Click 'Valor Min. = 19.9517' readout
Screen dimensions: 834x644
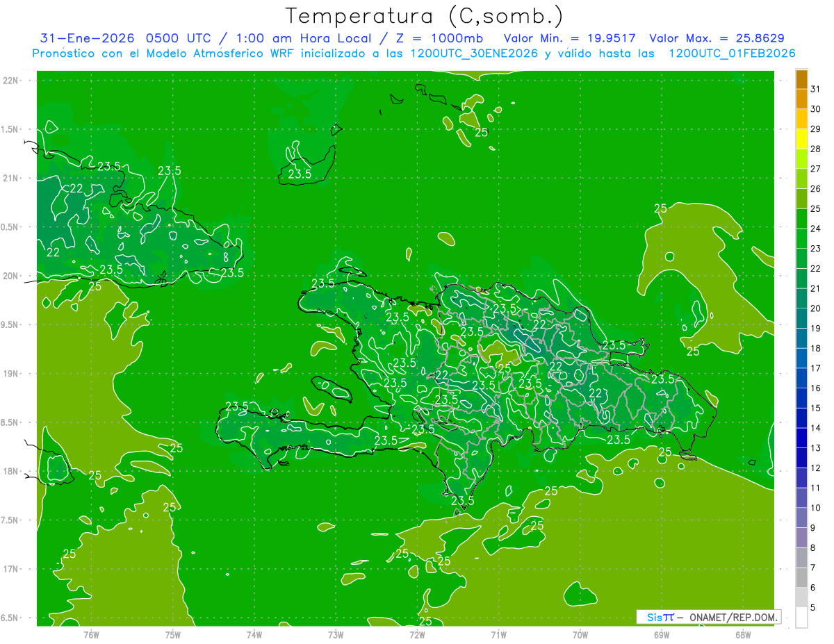point(569,38)
